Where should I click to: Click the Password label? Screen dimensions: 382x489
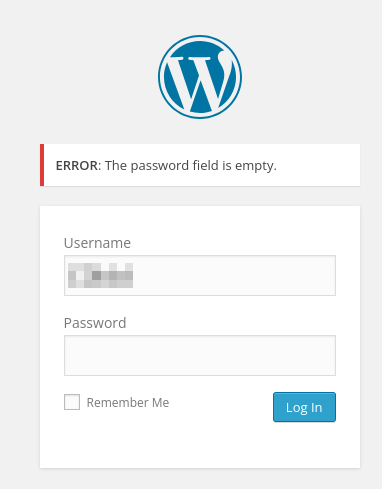[x=95, y=323]
